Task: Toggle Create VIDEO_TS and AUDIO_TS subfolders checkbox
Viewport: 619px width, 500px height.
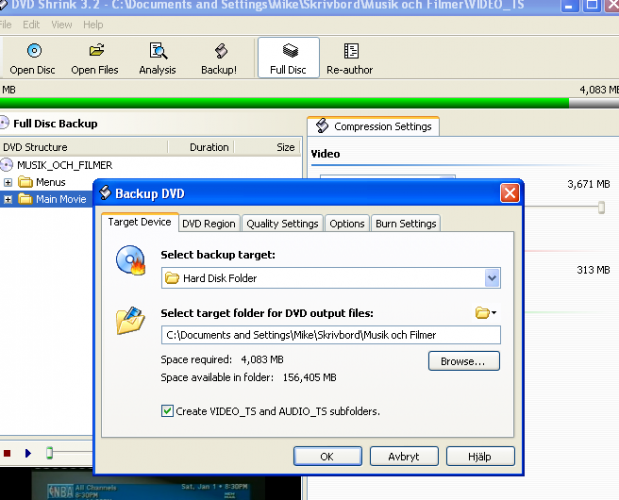Action: tap(167, 411)
